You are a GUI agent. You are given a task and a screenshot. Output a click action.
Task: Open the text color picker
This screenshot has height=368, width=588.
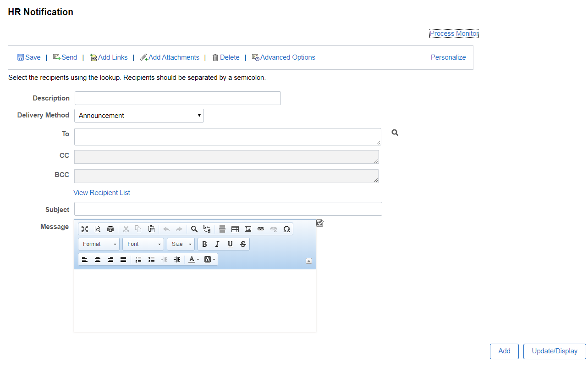click(194, 260)
